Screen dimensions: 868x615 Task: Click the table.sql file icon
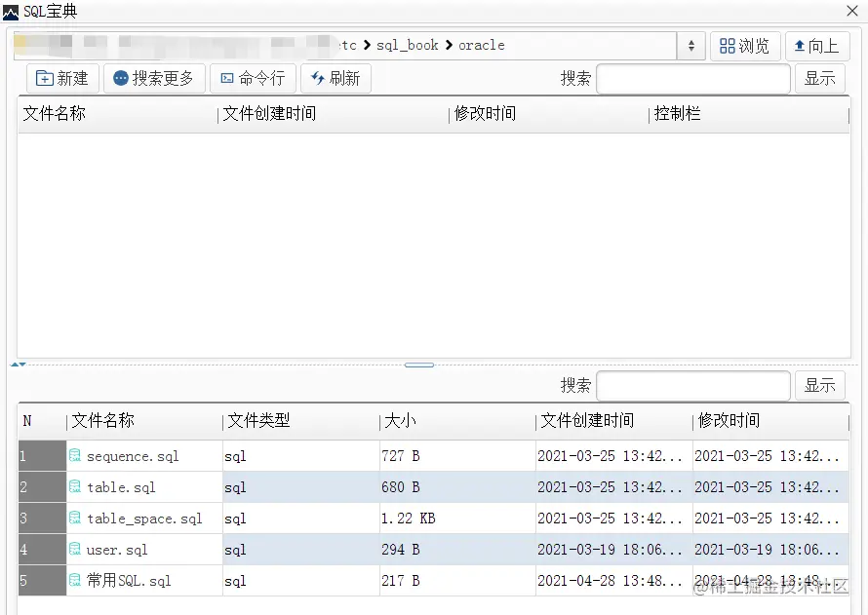click(75, 486)
